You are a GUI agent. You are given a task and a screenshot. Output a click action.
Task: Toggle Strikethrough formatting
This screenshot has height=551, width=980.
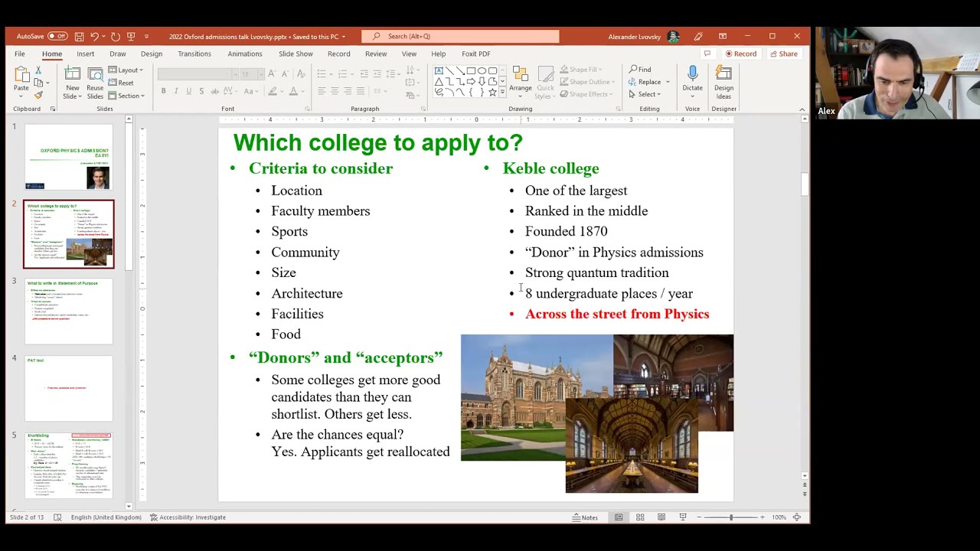coord(214,91)
